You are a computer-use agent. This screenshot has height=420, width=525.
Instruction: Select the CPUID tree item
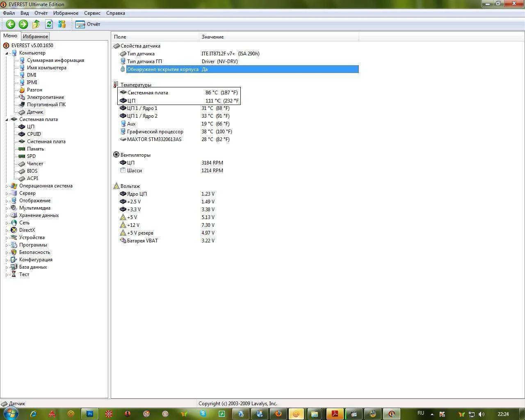tap(34, 134)
